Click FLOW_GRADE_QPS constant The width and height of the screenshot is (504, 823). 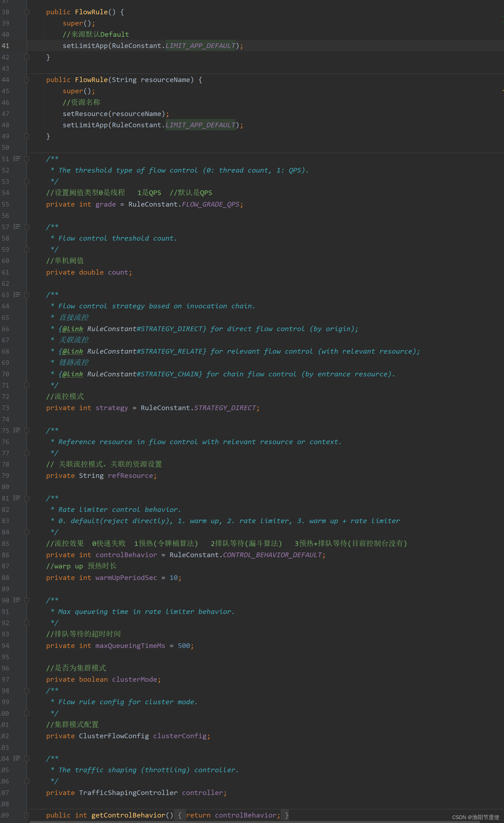coord(211,204)
